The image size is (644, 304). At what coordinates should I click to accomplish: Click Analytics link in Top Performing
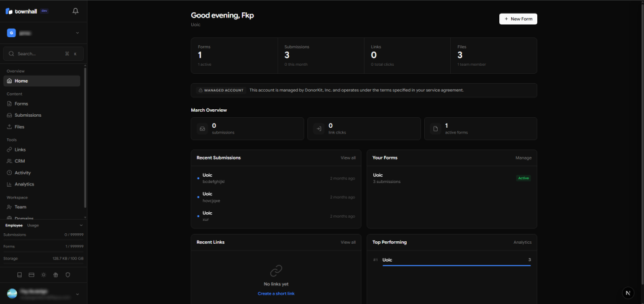pos(522,243)
